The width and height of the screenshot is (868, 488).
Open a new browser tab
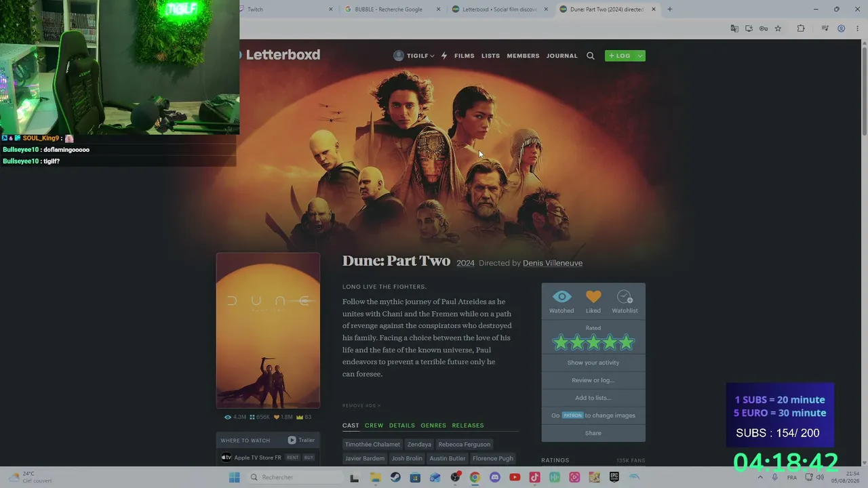(669, 9)
